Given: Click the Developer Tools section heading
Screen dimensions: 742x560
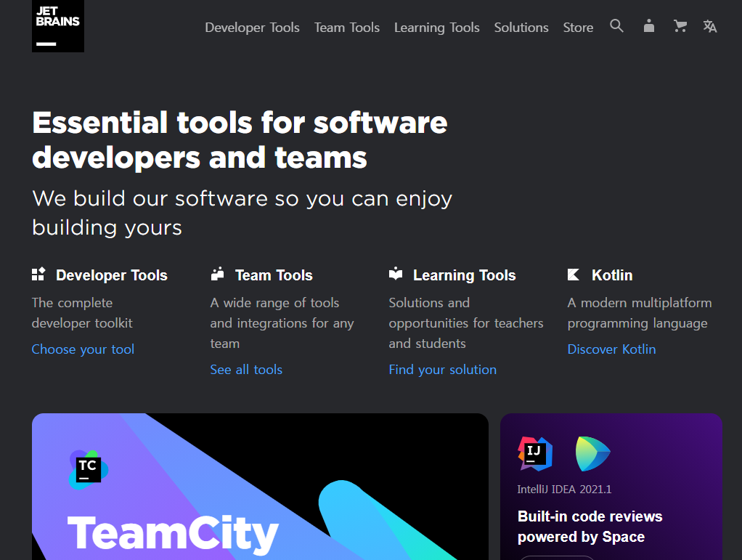Looking at the screenshot, I should coord(112,275).
